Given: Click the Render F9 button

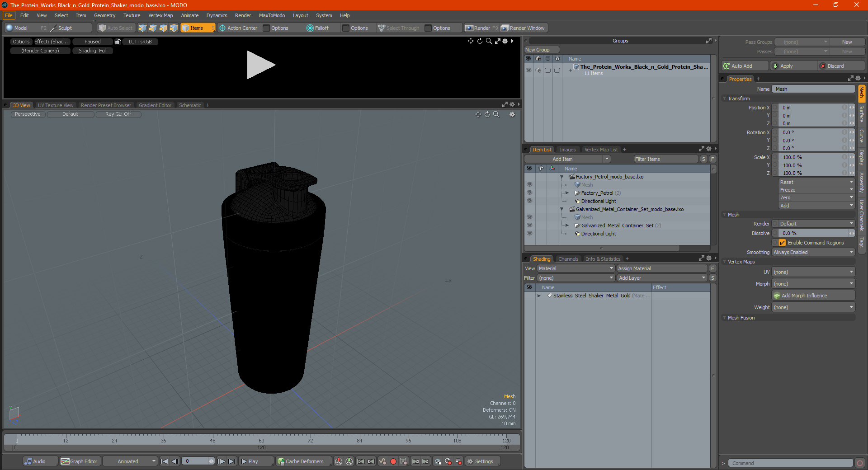Looking at the screenshot, I should pyautogui.click(x=481, y=28).
